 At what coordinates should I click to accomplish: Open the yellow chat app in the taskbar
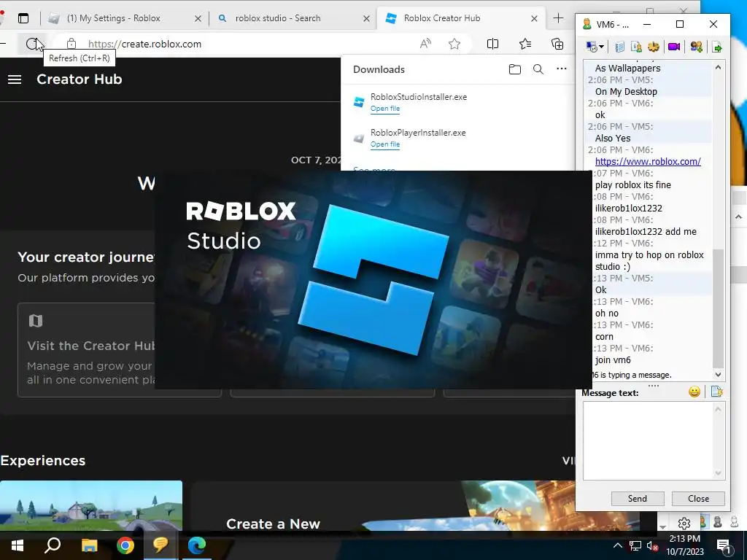pos(161,545)
